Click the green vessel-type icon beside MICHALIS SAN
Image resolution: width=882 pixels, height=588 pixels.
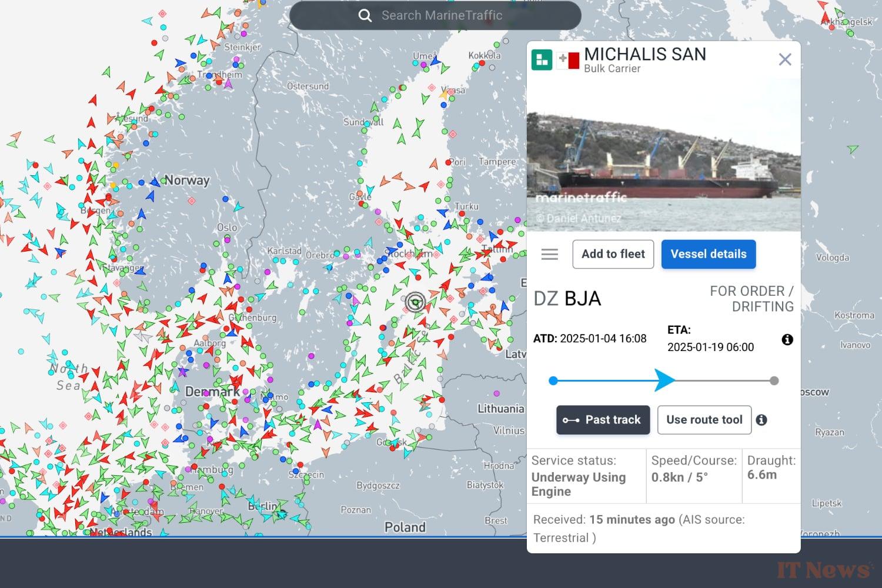(542, 59)
